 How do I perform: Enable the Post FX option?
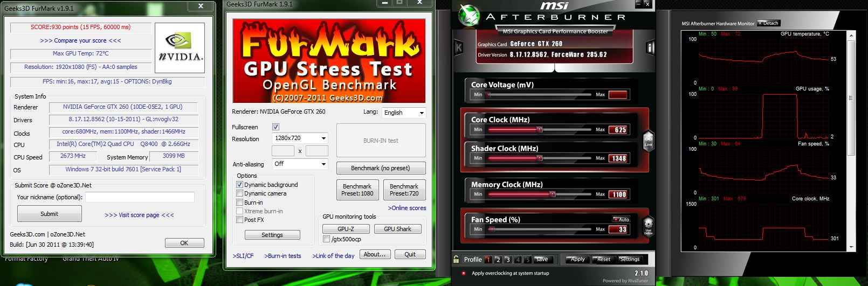click(x=239, y=220)
